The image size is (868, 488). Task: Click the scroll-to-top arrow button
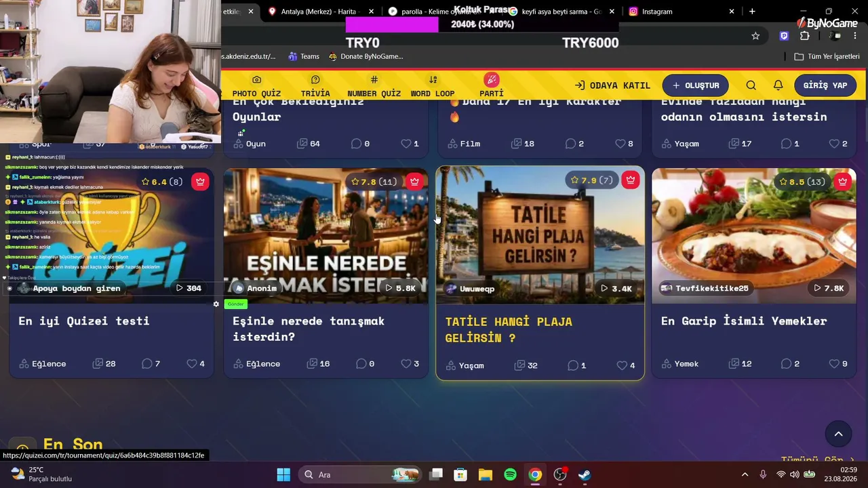(x=838, y=434)
